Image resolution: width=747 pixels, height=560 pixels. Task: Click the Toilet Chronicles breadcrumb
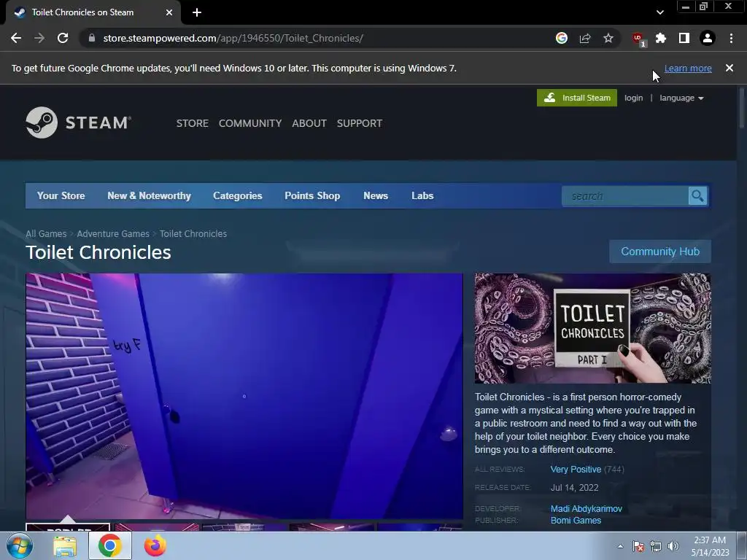193,234
